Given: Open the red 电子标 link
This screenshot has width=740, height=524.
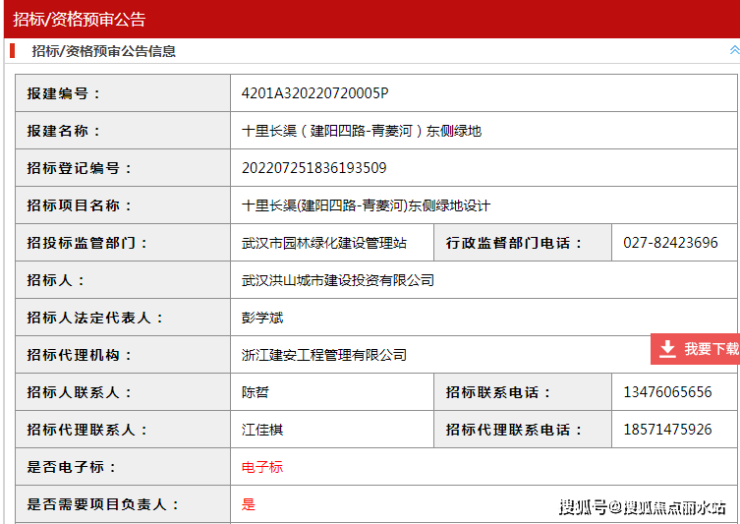Looking at the screenshot, I should (262, 467).
